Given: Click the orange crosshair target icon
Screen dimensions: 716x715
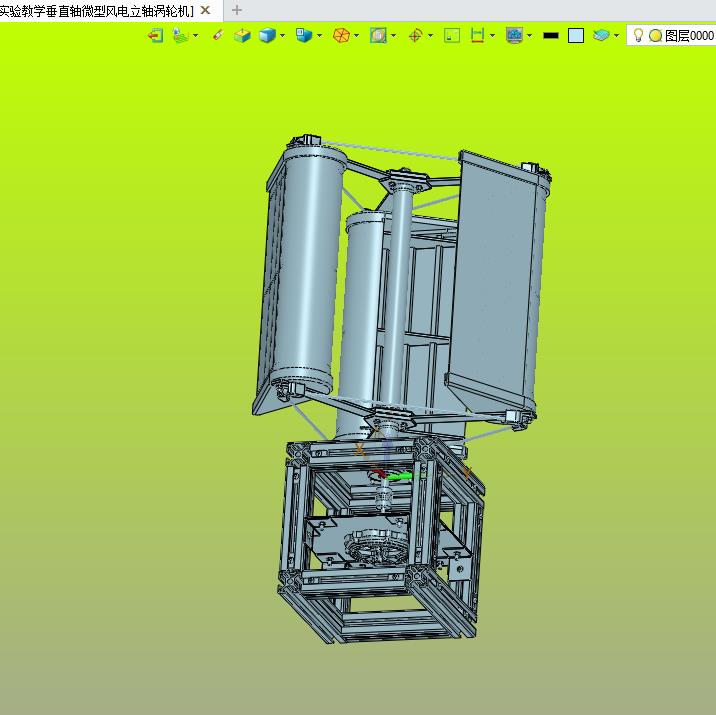Looking at the screenshot, I should click(x=416, y=35).
